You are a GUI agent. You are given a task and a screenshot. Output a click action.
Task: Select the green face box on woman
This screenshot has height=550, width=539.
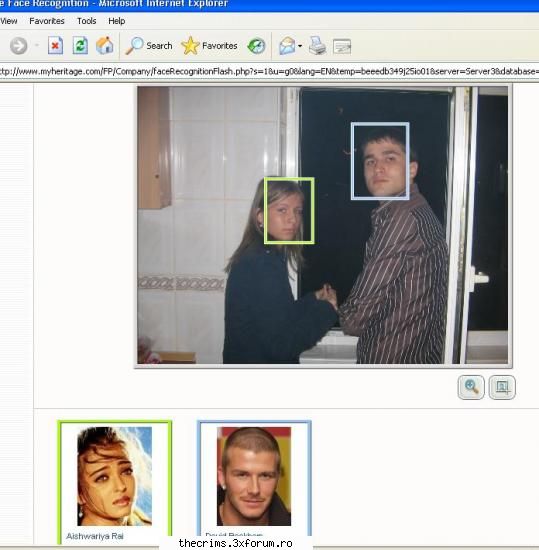[289, 210]
